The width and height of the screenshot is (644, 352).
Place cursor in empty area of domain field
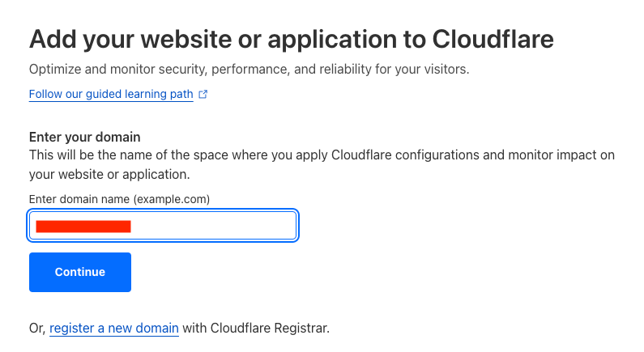pos(213,225)
